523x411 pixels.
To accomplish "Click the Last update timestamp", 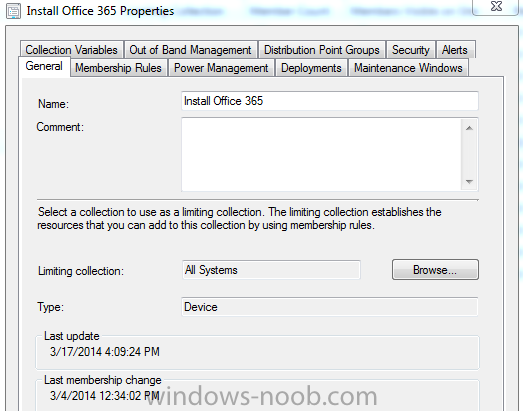I will [105, 352].
